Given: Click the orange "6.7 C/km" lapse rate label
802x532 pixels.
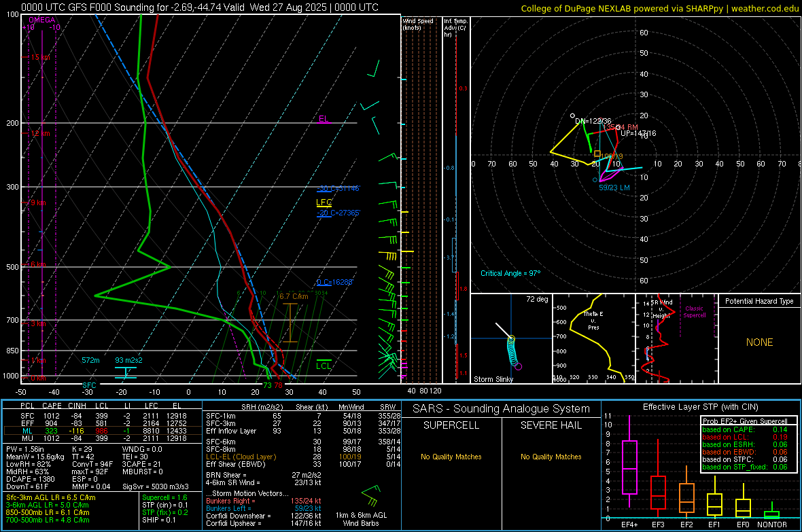Looking at the screenshot, I should click(294, 296).
